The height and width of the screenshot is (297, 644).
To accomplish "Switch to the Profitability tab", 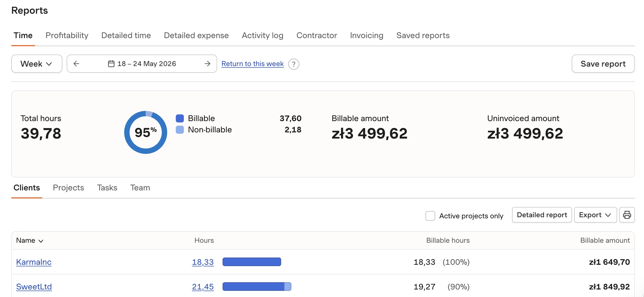I will pos(67,35).
